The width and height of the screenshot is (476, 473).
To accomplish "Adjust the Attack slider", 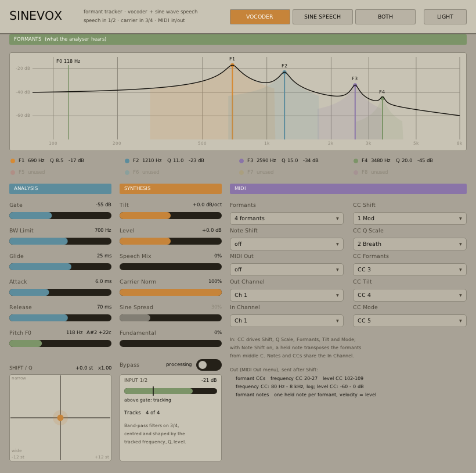I will 60,292.
